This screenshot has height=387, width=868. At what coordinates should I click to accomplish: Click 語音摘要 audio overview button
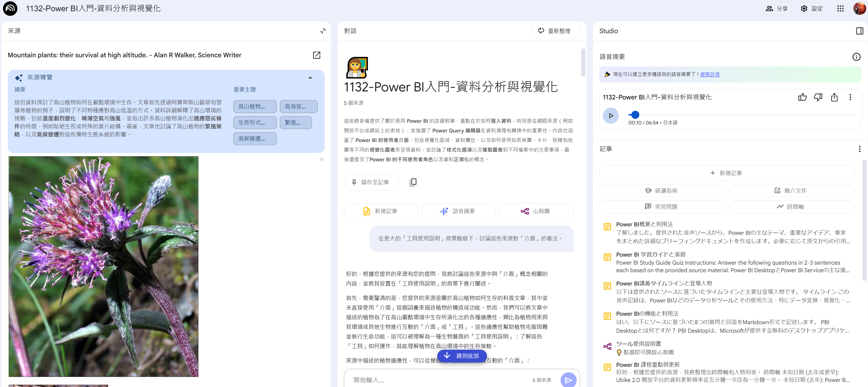(458, 211)
